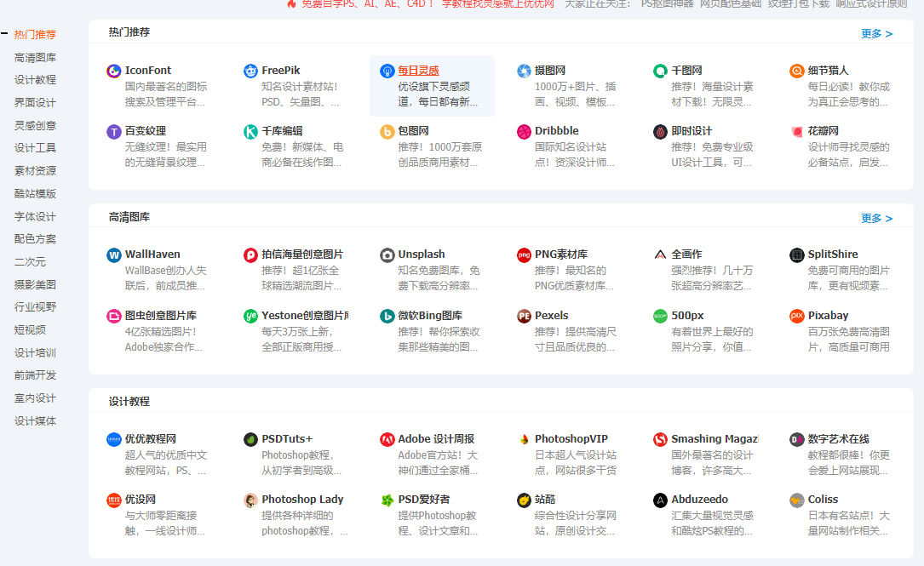Viewport: 924px width, 566px height.
Task: Visit the Dribbble site link
Action: [556, 131]
